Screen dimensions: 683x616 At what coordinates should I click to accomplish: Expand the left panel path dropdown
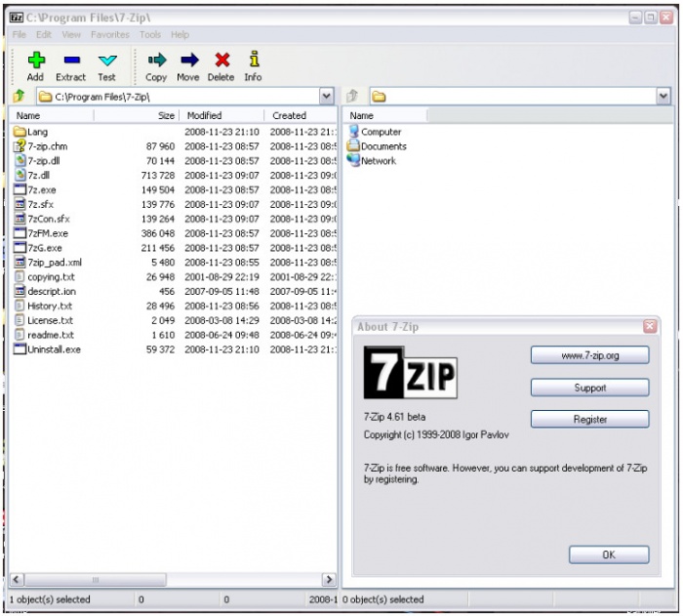(327, 96)
